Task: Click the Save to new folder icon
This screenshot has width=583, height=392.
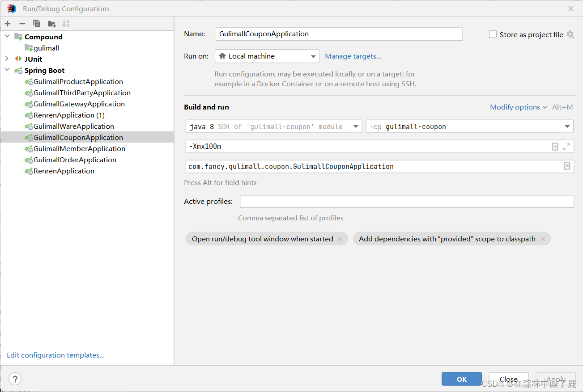Action: point(51,24)
